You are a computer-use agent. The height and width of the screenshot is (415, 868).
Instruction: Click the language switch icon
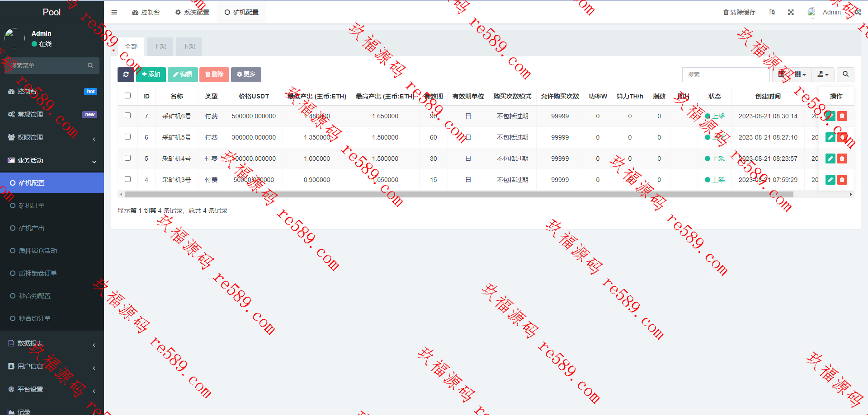click(x=772, y=12)
